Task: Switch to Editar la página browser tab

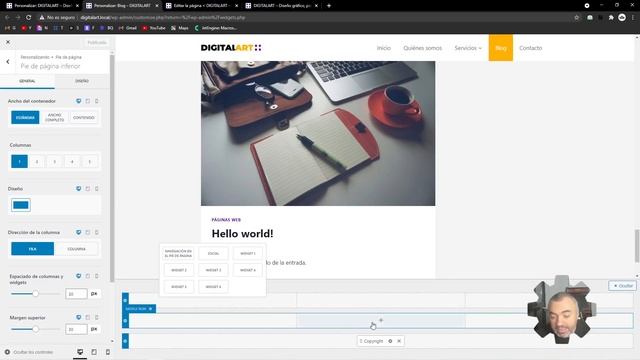Action: (x=202, y=6)
